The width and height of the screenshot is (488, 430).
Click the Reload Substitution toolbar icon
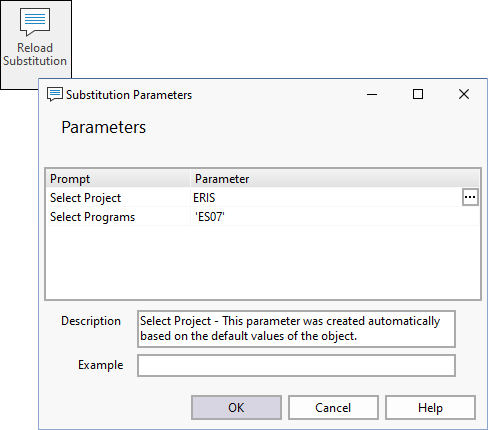[x=35, y=22]
